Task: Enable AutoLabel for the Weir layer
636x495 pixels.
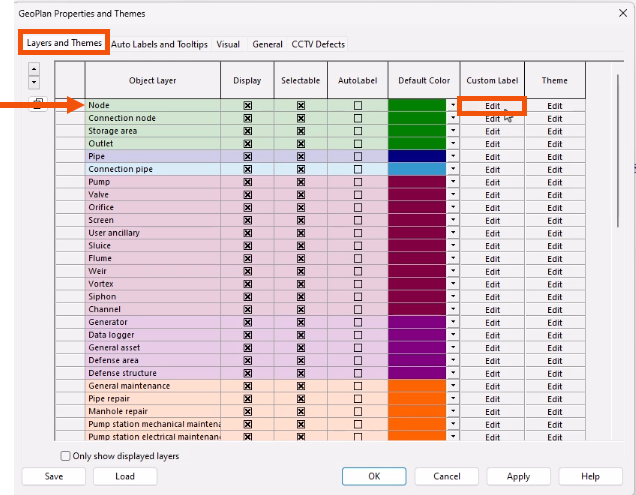Action: coord(358,271)
